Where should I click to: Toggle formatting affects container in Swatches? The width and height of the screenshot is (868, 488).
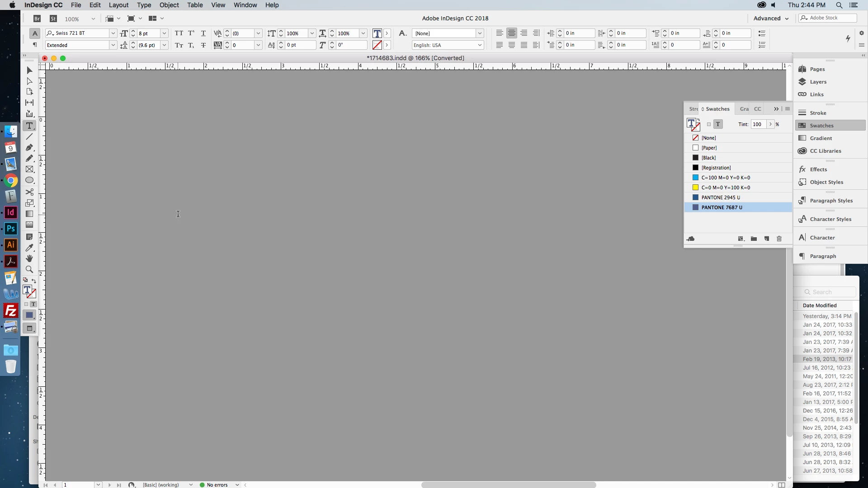[x=709, y=124]
